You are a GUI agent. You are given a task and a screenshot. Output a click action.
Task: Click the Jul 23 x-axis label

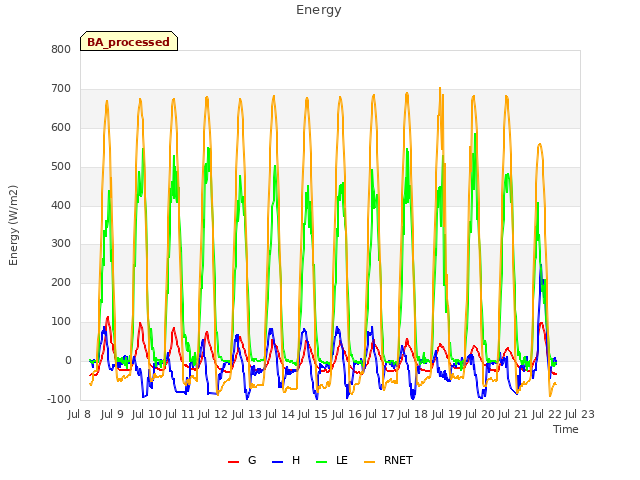(x=580, y=414)
